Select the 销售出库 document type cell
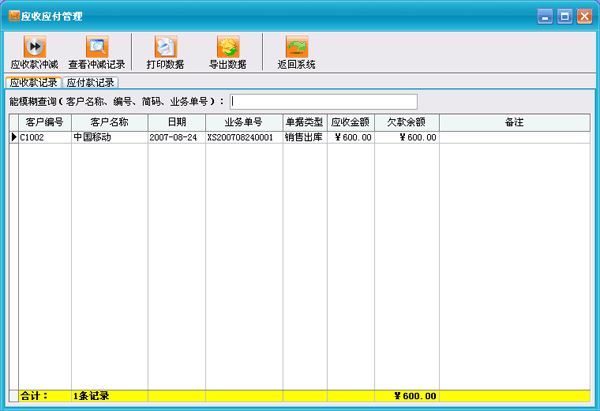Screen dimensions: 600x411 (305, 137)
